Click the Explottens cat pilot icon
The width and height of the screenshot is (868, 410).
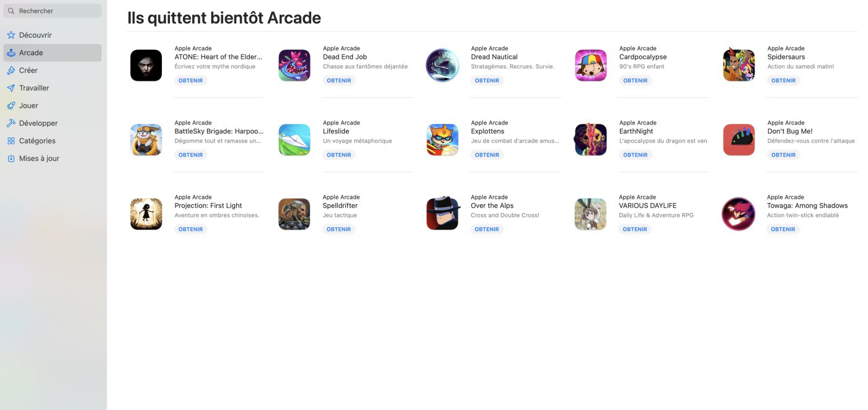(x=443, y=139)
